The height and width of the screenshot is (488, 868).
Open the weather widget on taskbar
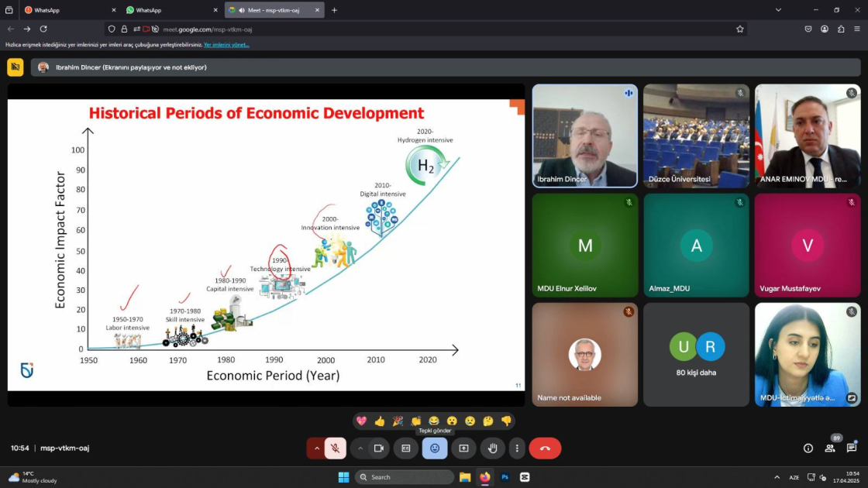click(x=33, y=477)
